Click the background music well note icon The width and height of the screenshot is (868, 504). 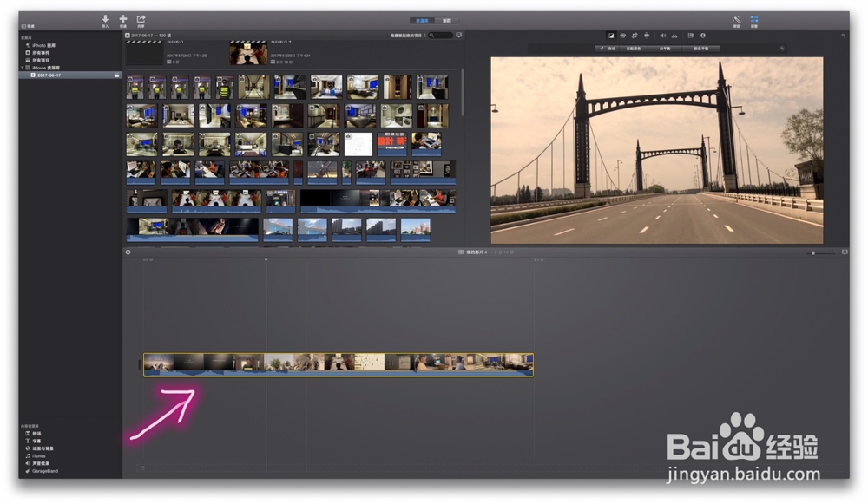click(x=141, y=468)
